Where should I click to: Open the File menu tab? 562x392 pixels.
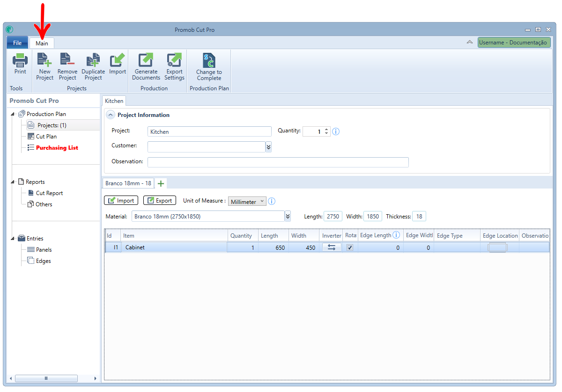pos(17,43)
